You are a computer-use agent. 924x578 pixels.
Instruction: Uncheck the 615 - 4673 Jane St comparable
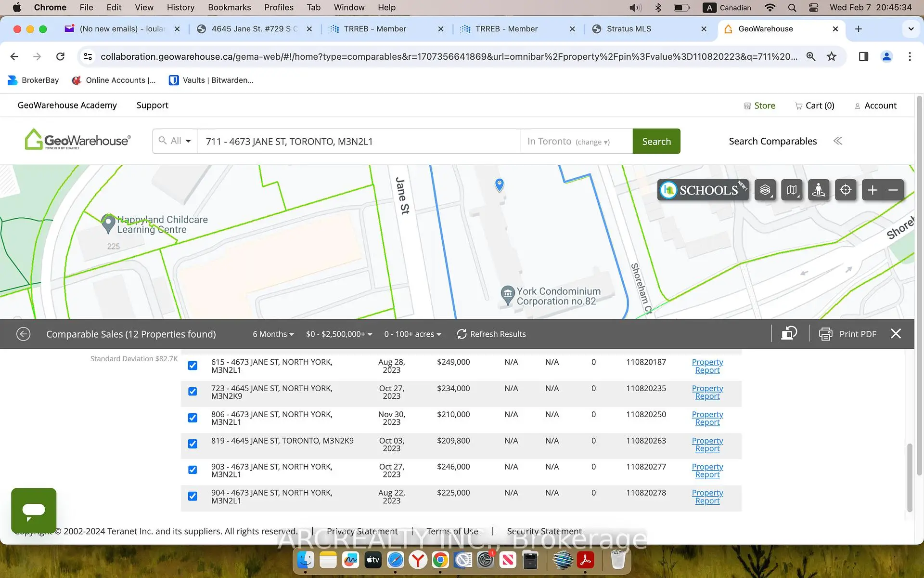point(192,366)
